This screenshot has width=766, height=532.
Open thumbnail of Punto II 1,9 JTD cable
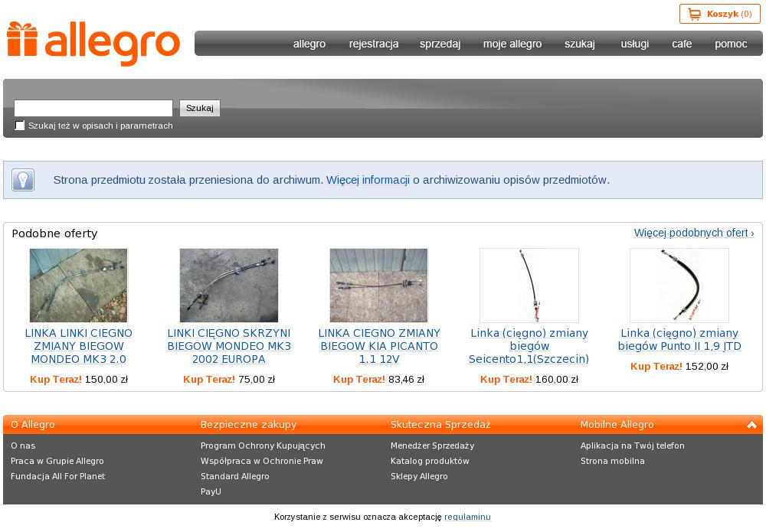click(679, 286)
